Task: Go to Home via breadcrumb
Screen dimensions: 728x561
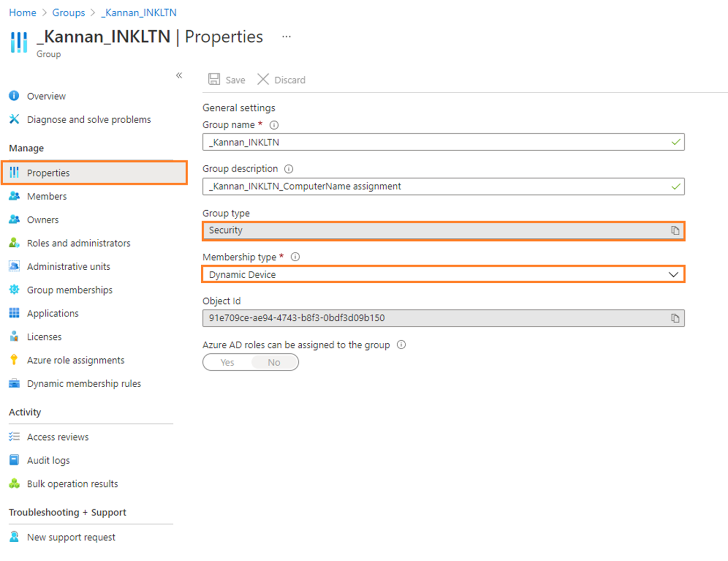Action: pyautogui.click(x=22, y=13)
